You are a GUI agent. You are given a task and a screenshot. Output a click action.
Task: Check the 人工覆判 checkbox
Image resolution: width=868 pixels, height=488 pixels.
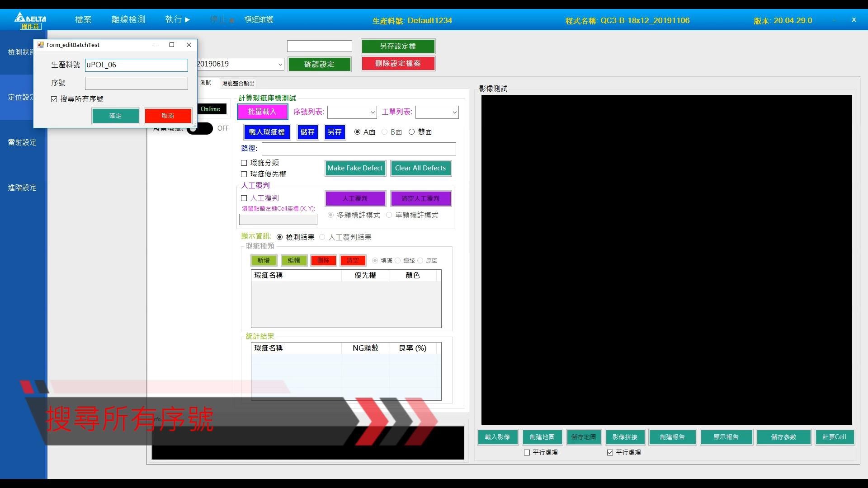[x=244, y=198]
